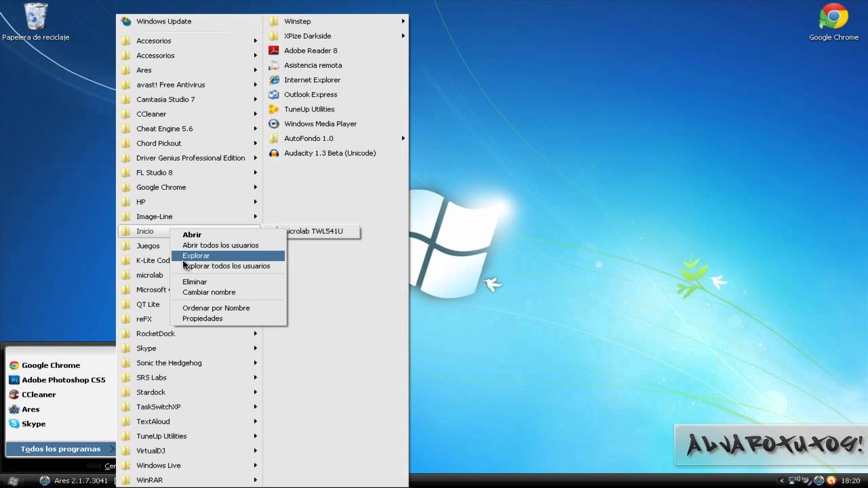This screenshot has height=488, width=868.
Task: Expand the FL Studio 8 submenu arrow
Action: (x=256, y=173)
